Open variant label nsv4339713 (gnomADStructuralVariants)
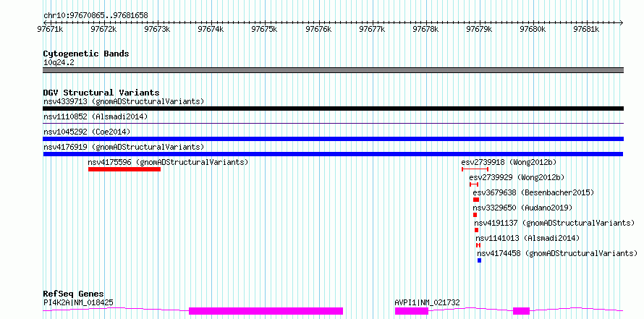This screenshot has width=644, height=319. 124,101
